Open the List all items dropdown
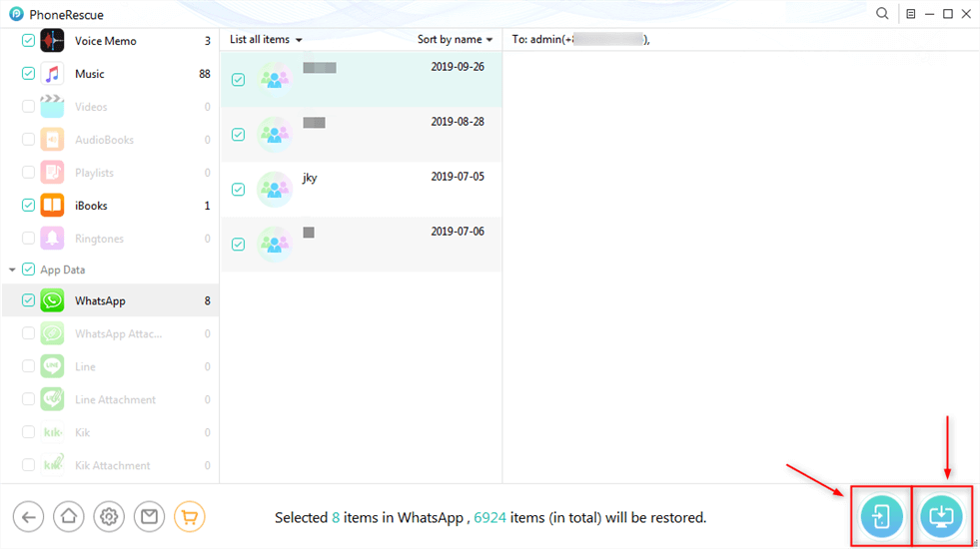This screenshot has width=980, height=549. [x=266, y=39]
